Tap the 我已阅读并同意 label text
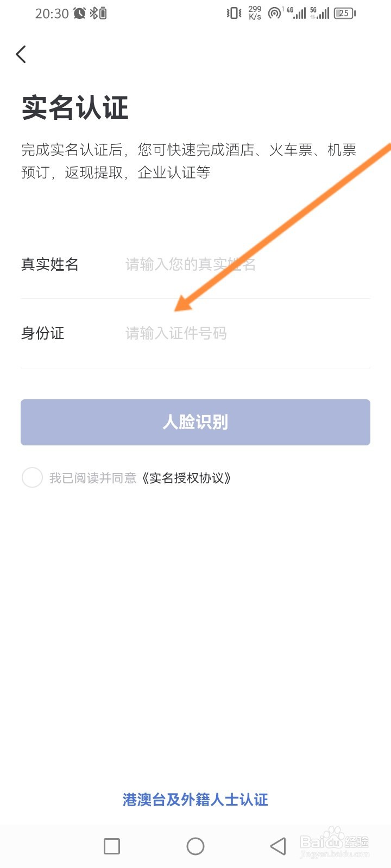Viewport: 391px width, 868px height. point(93,478)
